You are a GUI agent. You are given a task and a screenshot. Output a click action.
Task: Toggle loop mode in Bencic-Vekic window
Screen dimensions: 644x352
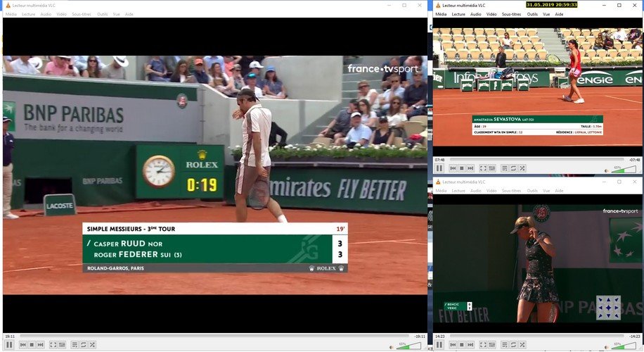[513, 344]
